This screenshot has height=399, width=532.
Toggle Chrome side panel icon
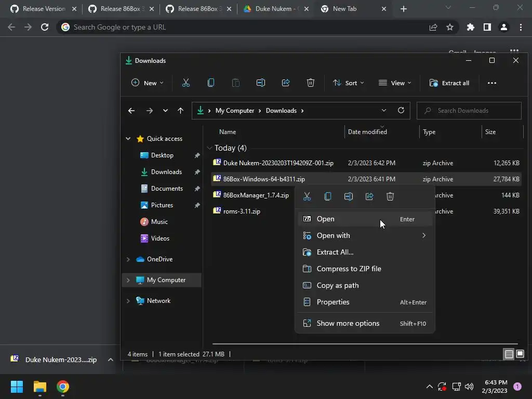pos(487,27)
